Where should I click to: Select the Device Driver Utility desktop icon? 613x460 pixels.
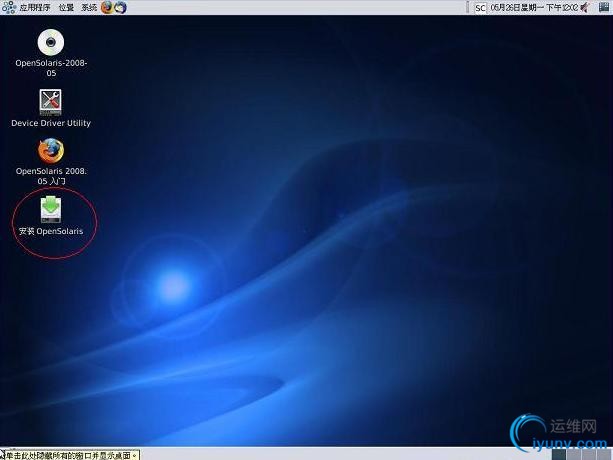[50, 102]
